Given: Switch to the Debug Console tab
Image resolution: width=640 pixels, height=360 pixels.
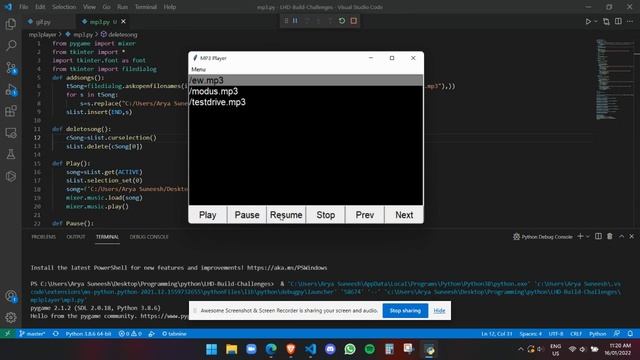Looking at the screenshot, I should tap(149, 237).
